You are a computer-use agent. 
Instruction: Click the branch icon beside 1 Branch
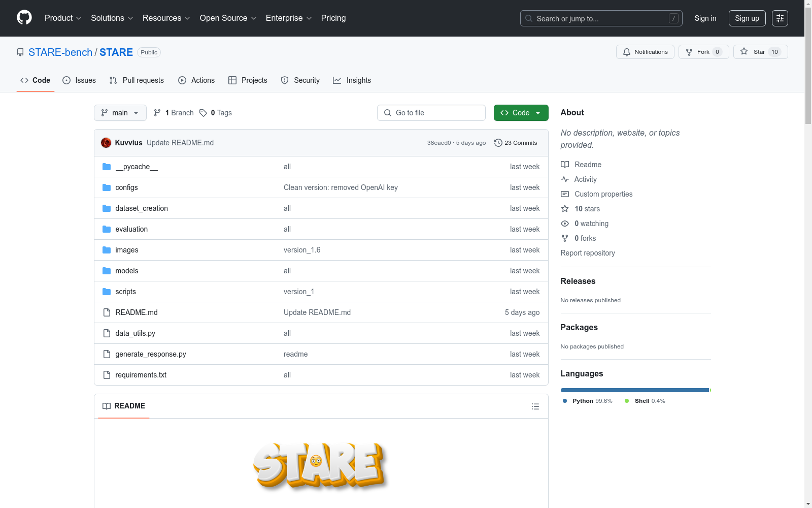pos(157,113)
